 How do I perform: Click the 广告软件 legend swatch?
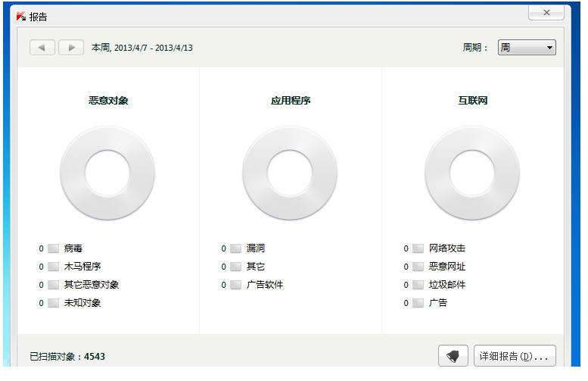[x=235, y=285]
